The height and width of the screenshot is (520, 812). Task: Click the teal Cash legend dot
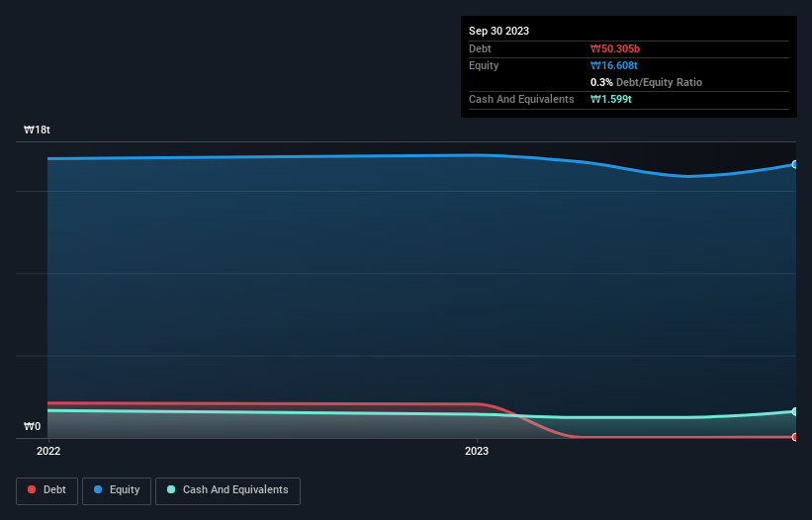(x=171, y=489)
